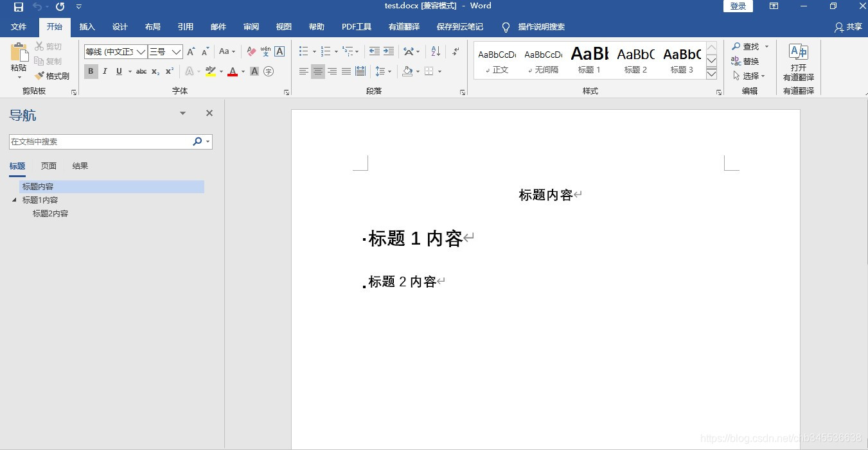Switch to the 插入 ribbon tab
868x450 pixels.
[x=87, y=27]
